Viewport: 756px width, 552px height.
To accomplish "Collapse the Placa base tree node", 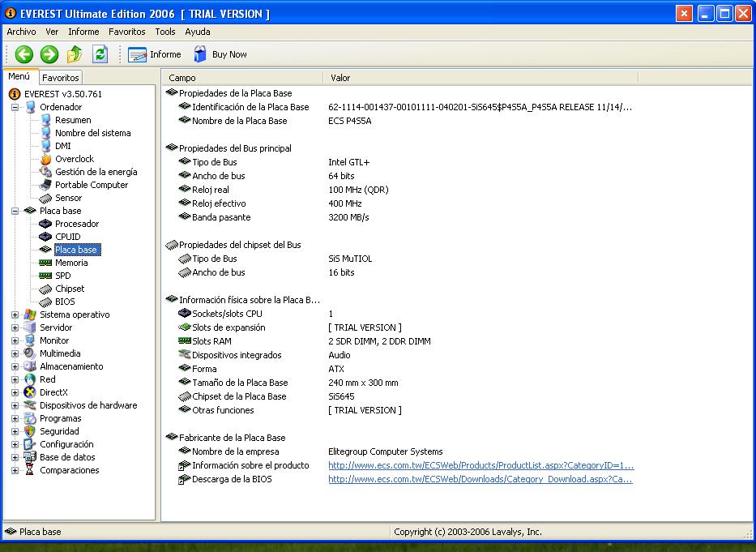I will [15, 211].
